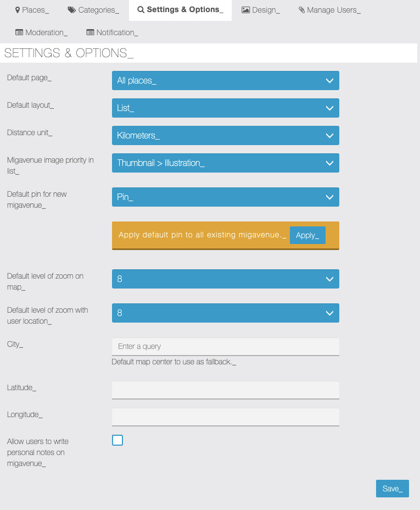The height and width of the screenshot is (510, 420).
Task: Switch to the Design tab
Action: [261, 10]
